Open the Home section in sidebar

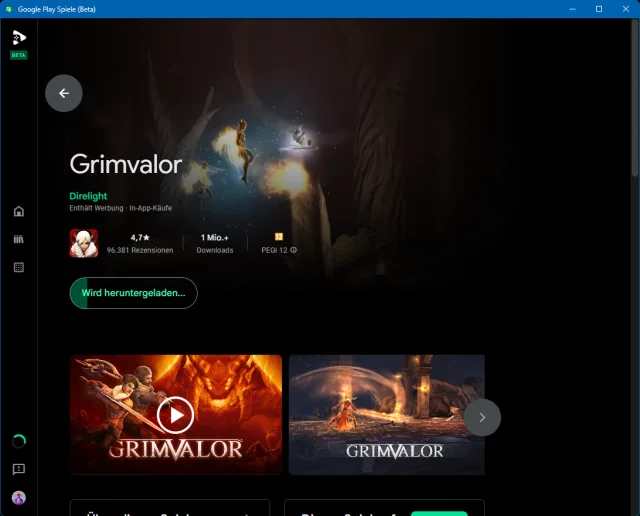[x=19, y=211]
